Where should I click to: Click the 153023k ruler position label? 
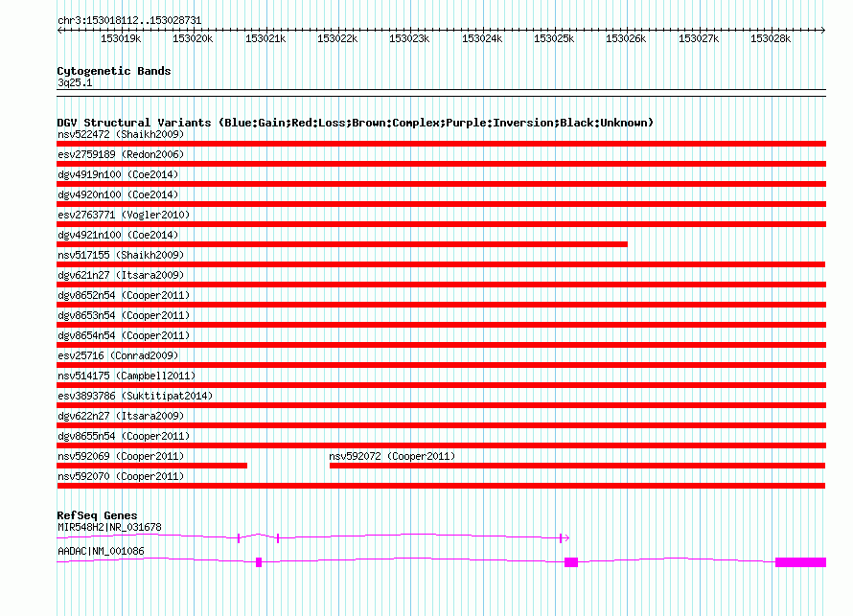pos(408,38)
